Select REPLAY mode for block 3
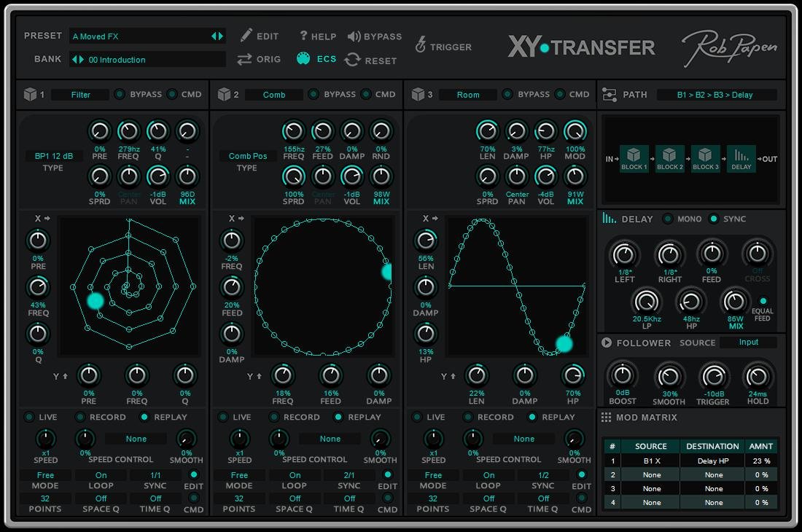 coord(532,417)
